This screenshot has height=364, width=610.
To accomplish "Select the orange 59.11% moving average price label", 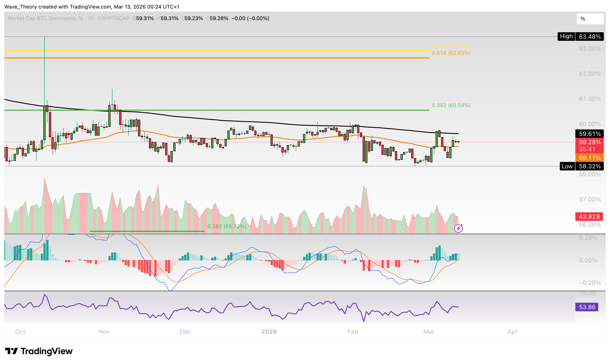I will [590, 158].
